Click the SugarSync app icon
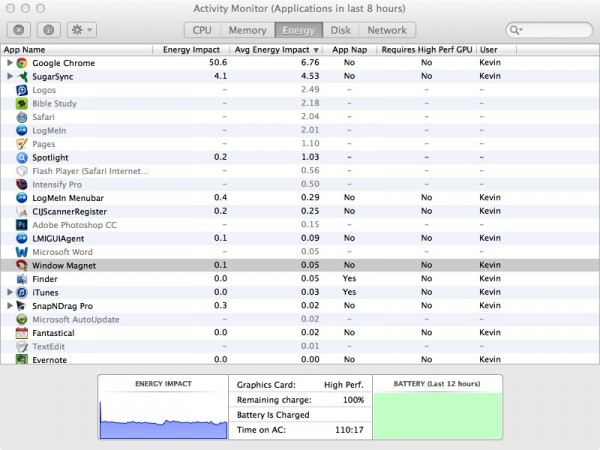The image size is (600, 450). pyautogui.click(x=22, y=77)
